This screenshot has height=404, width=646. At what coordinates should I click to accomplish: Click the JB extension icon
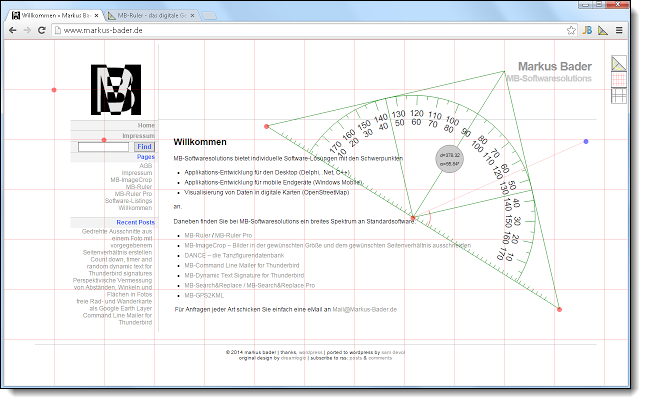(587, 30)
